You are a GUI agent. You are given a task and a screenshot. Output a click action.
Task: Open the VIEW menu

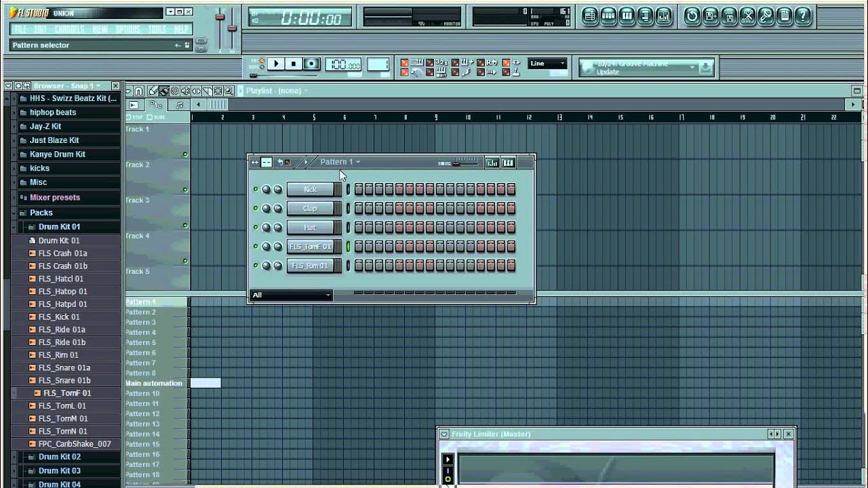tap(100, 29)
